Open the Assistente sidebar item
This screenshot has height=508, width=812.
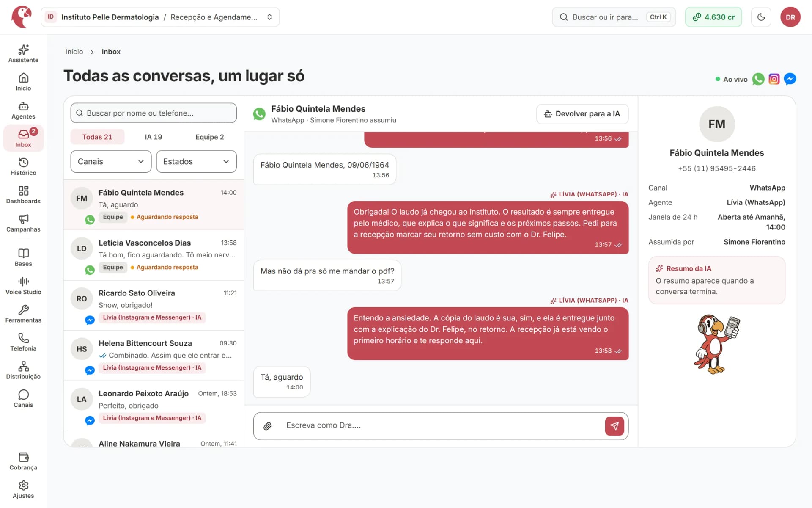[x=23, y=54]
